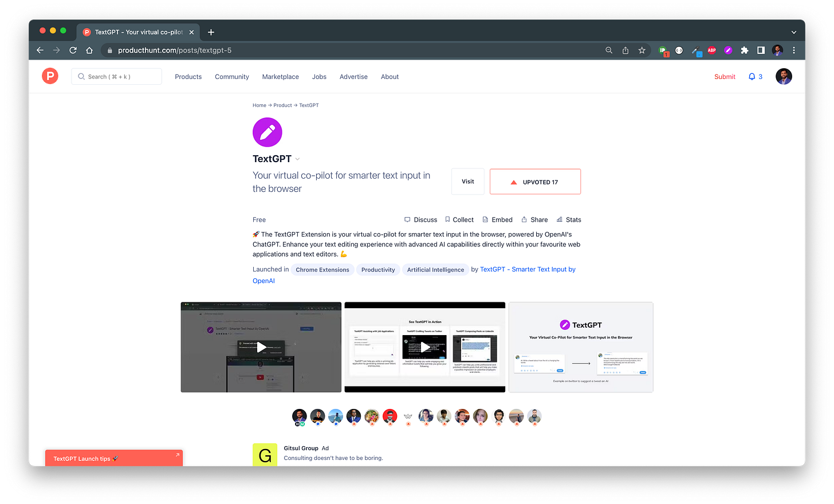Open the Embed option
The height and width of the screenshot is (504, 834).
click(x=497, y=220)
